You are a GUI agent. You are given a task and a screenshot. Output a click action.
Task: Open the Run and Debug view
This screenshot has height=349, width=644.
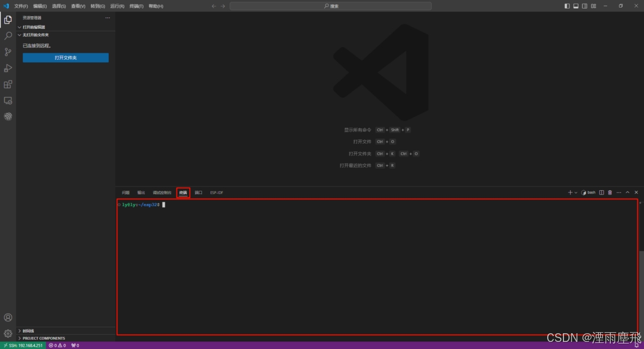(x=8, y=68)
